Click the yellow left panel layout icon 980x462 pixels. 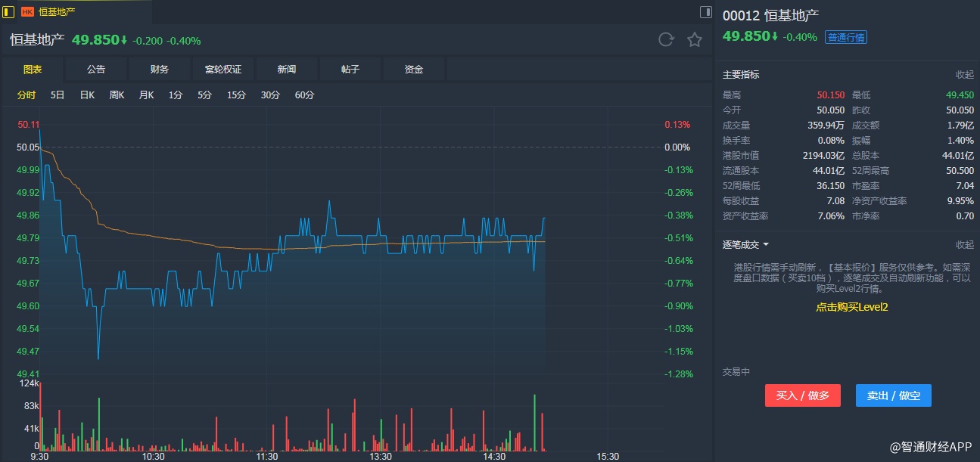click(9, 11)
